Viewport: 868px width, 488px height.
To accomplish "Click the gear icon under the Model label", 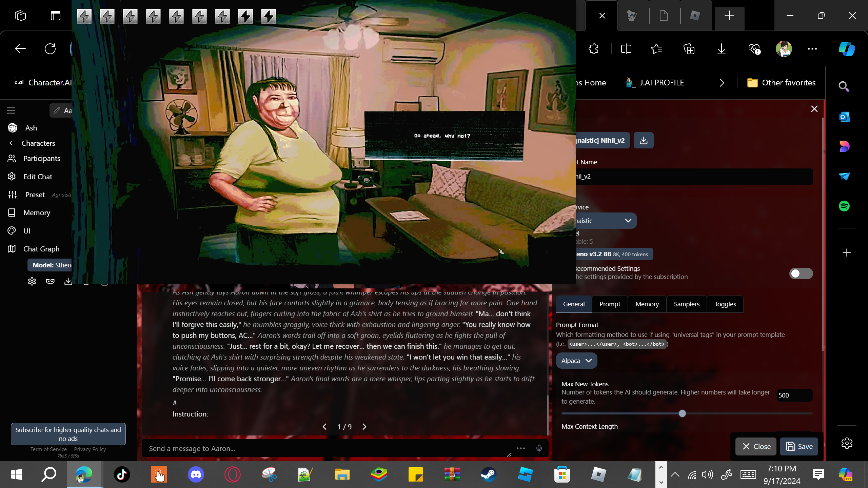I will (32, 281).
